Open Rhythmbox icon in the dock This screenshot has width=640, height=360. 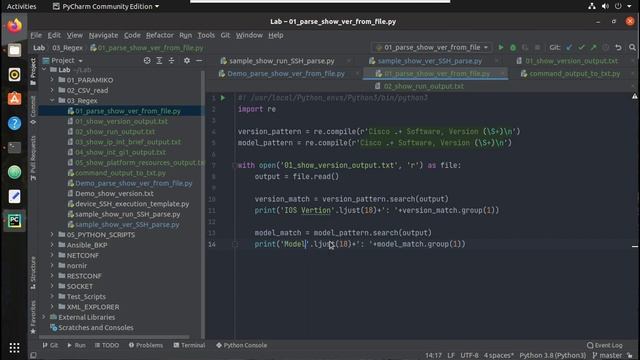coord(14,75)
